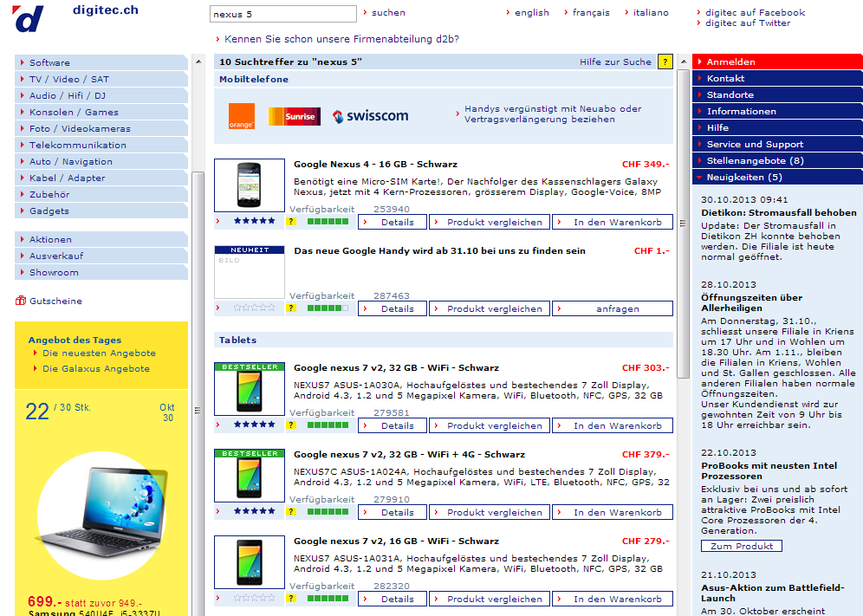
Task: Click the suchen search link
Action: 388,13
